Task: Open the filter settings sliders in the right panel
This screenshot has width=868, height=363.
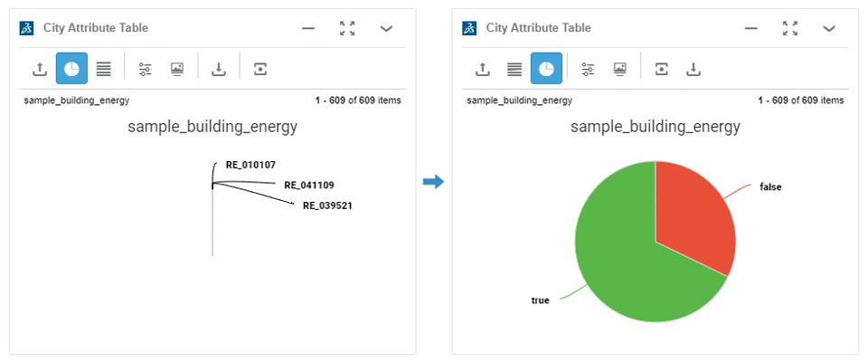Action: point(588,69)
